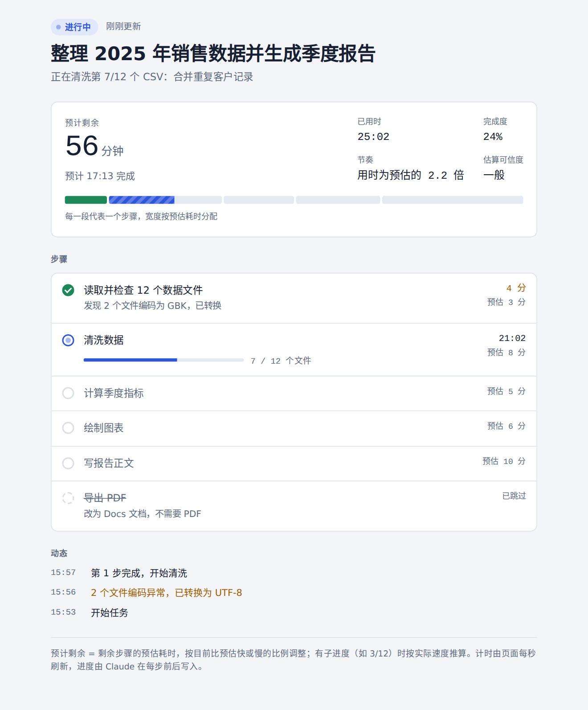Open the 清洗数据 step title
Image resolution: width=588 pixels, height=710 pixels.
(x=104, y=341)
